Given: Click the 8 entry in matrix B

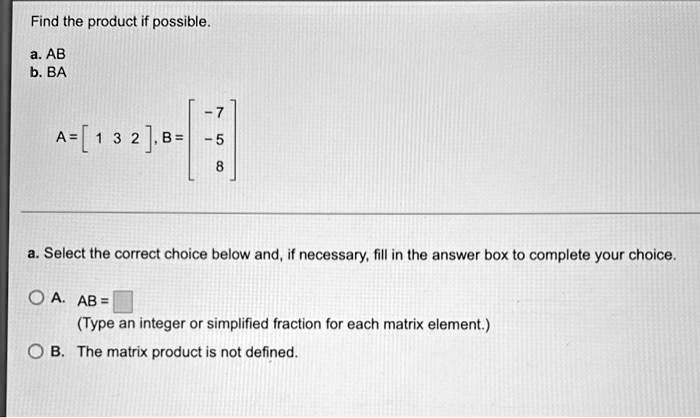Looking at the screenshot, I should [219, 167].
